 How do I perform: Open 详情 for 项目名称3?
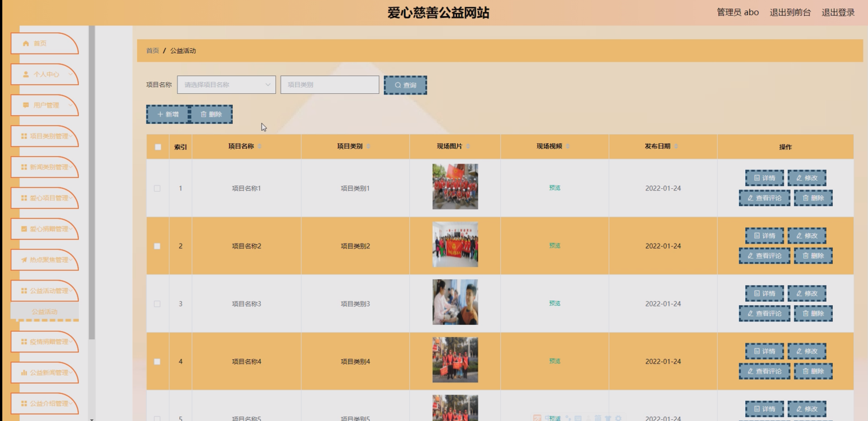point(764,293)
